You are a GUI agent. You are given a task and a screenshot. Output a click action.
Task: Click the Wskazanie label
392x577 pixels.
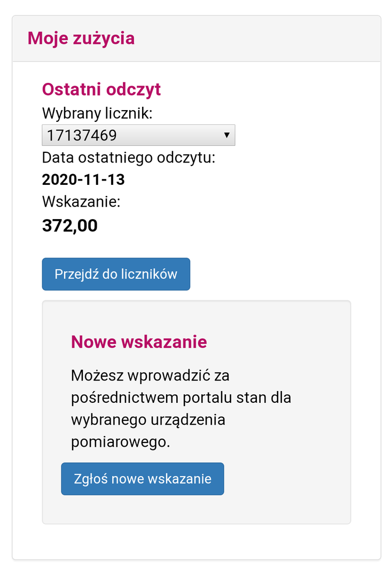[x=81, y=202]
